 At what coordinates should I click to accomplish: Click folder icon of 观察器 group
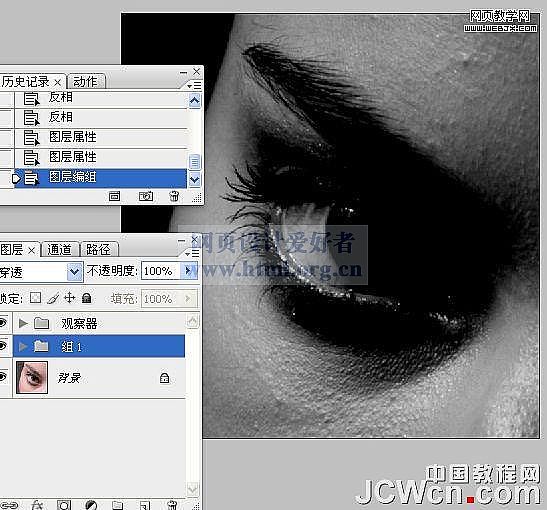(x=42, y=323)
